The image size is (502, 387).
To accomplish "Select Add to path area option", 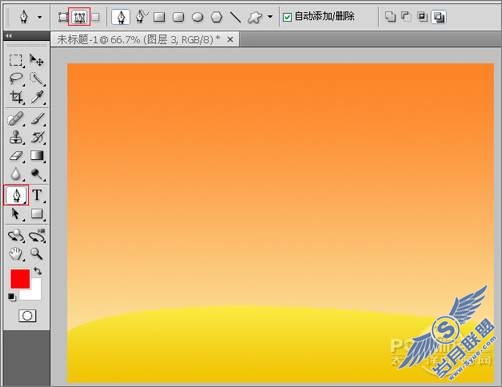I will click(390, 17).
